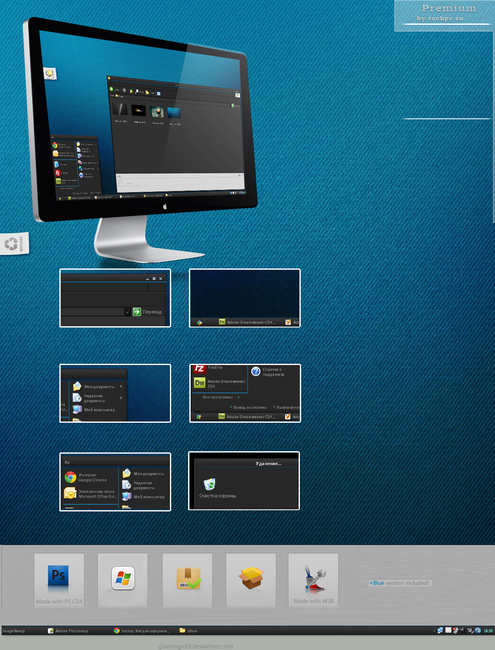The width and height of the screenshot is (495, 650).
Task: Click the ImageReady taskbar item
Action: (14, 631)
